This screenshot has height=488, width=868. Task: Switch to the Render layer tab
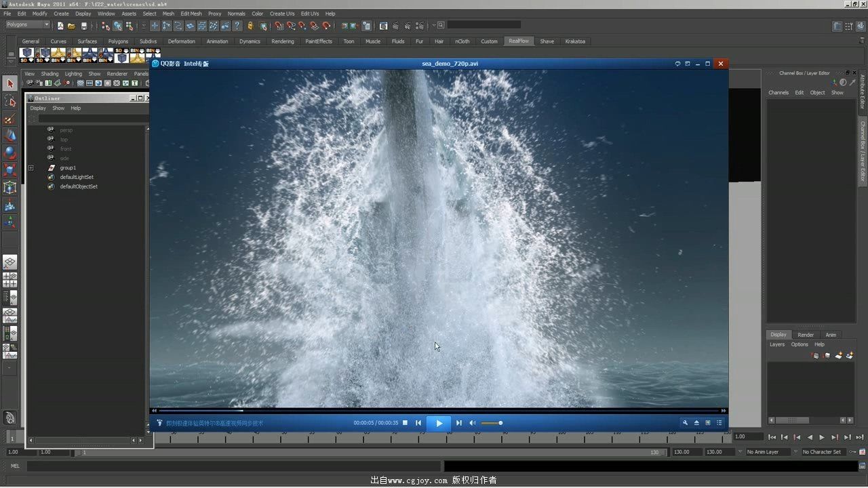click(x=806, y=335)
